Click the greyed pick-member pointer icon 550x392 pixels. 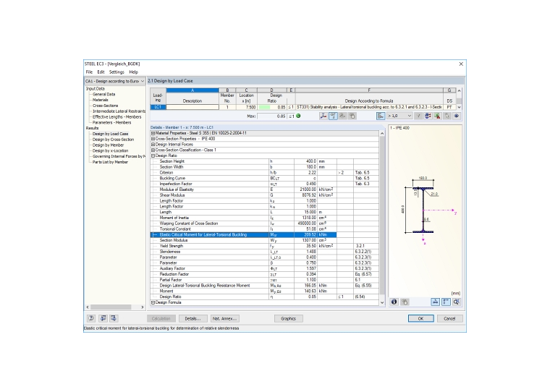coord(447,116)
